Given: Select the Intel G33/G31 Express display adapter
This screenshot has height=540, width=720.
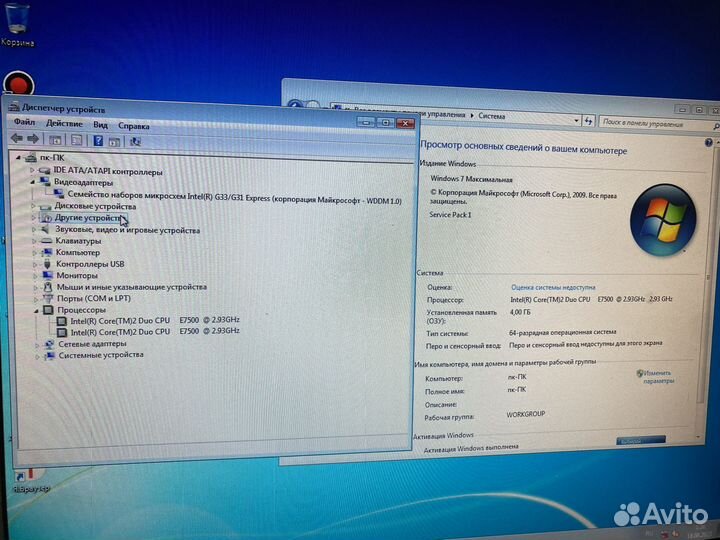Looking at the screenshot, I should (x=235, y=198).
